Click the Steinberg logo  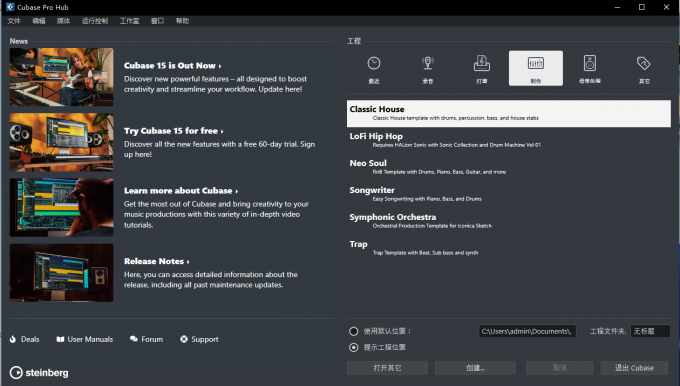(x=39, y=373)
